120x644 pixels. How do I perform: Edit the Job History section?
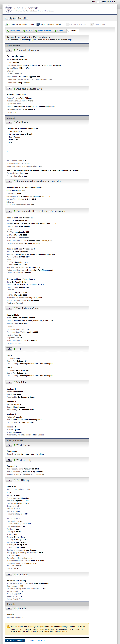coord(9,480)
